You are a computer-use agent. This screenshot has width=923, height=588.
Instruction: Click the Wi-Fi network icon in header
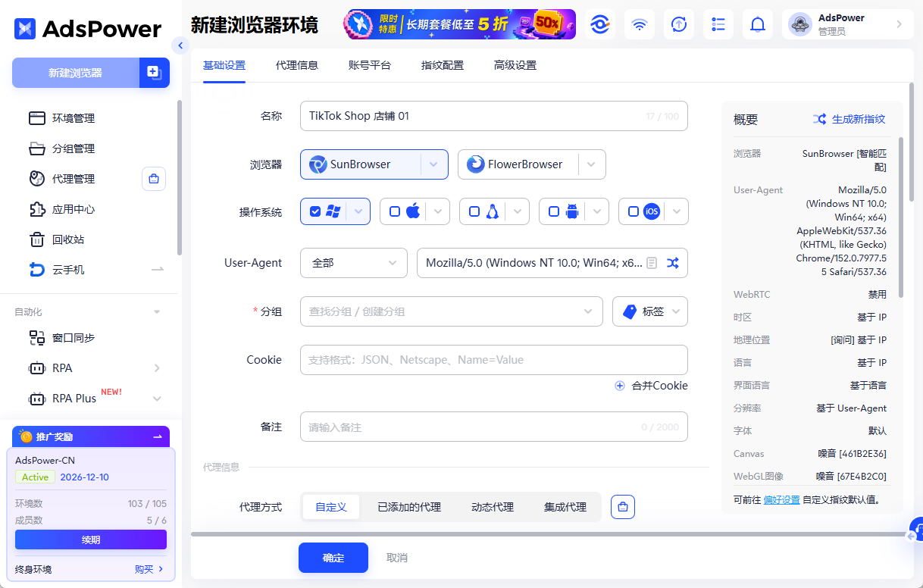[640, 24]
